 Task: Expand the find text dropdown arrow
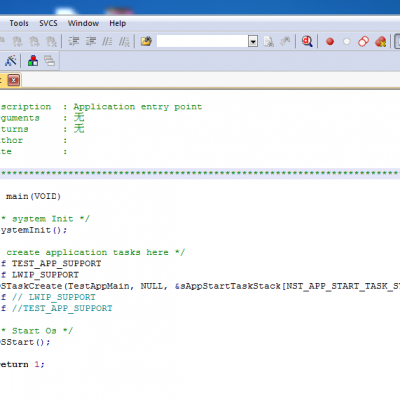pyautogui.click(x=253, y=42)
